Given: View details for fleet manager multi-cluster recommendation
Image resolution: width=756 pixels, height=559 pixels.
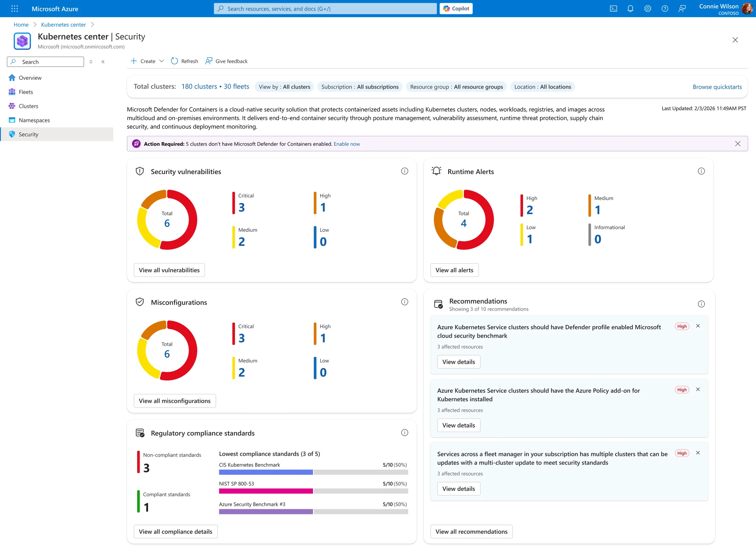Looking at the screenshot, I should (458, 488).
